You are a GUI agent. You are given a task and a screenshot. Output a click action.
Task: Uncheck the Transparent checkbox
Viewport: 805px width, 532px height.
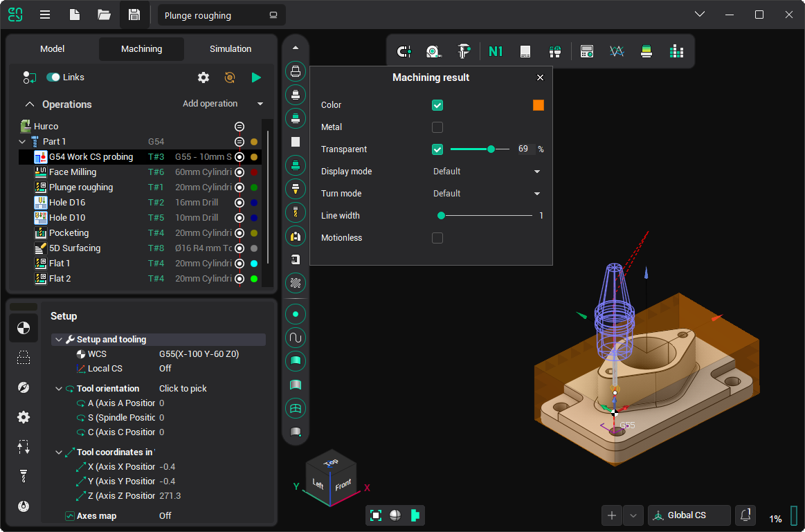(x=437, y=149)
